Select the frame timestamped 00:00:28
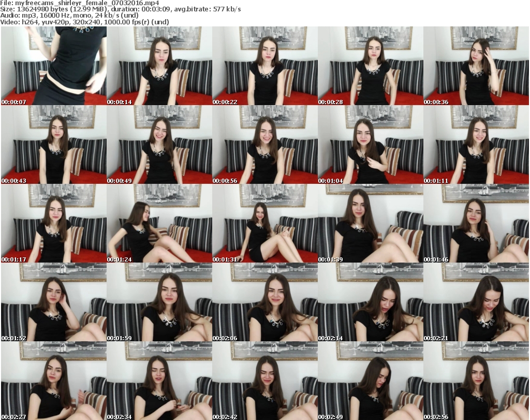Viewport: 530px width, 420px height. (371, 66)
